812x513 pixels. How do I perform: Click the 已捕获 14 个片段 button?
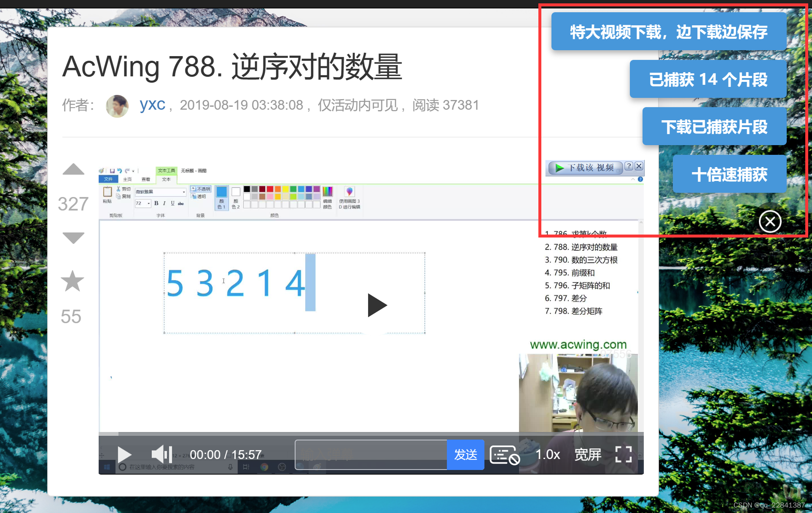click(x=708, y=79)
